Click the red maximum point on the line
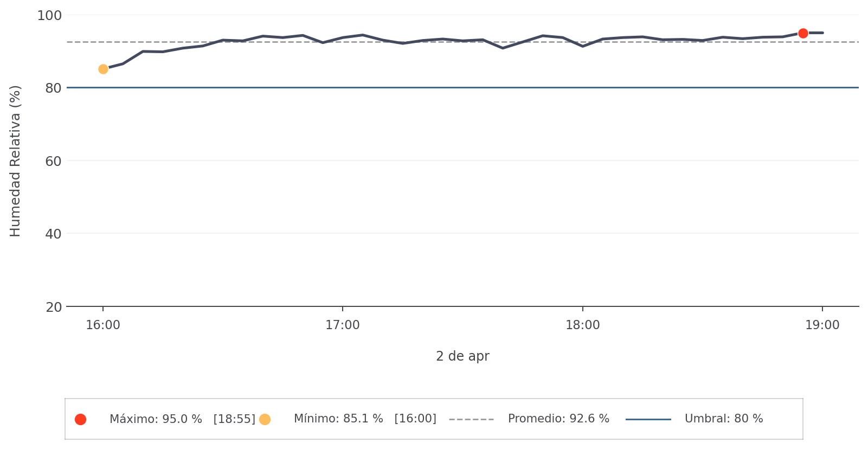 tap(803, 33)
